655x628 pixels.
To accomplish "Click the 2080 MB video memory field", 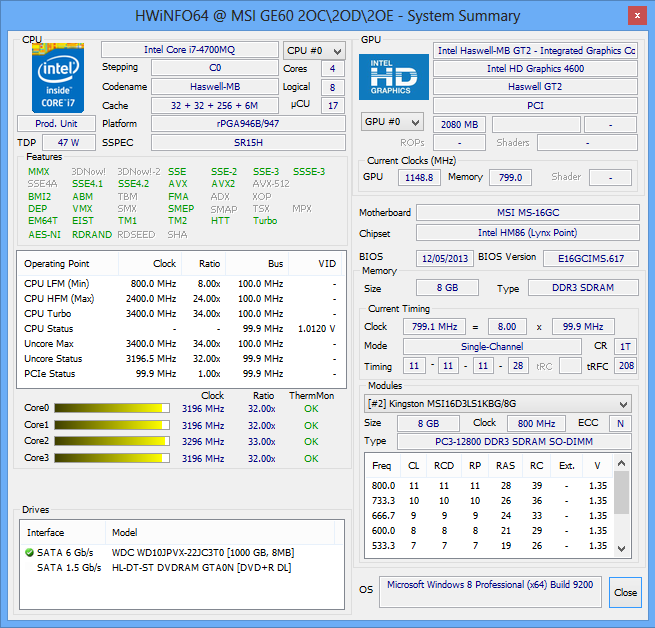I will click(x=460, y=125).
